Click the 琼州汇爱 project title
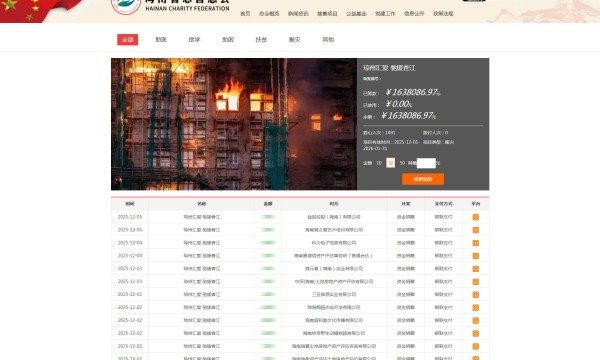This screenshot has width=600, height=360. tap(389, 68)
